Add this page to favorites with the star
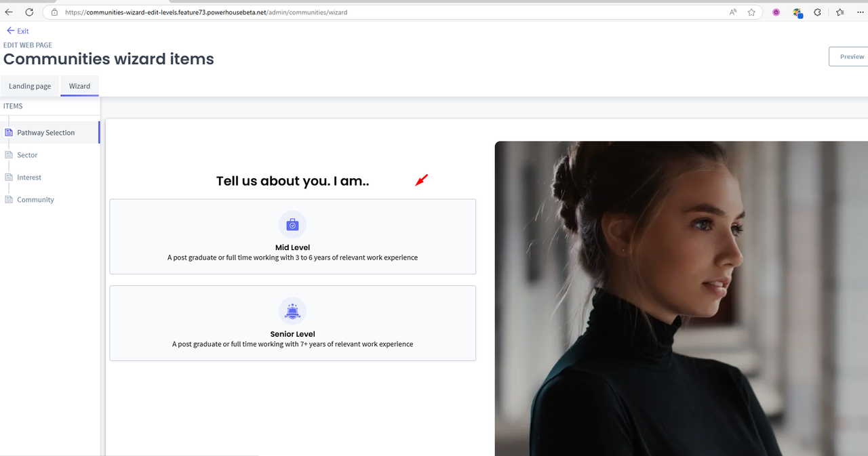The height and width of the screenshot is (456, 868). click(751, 12)
